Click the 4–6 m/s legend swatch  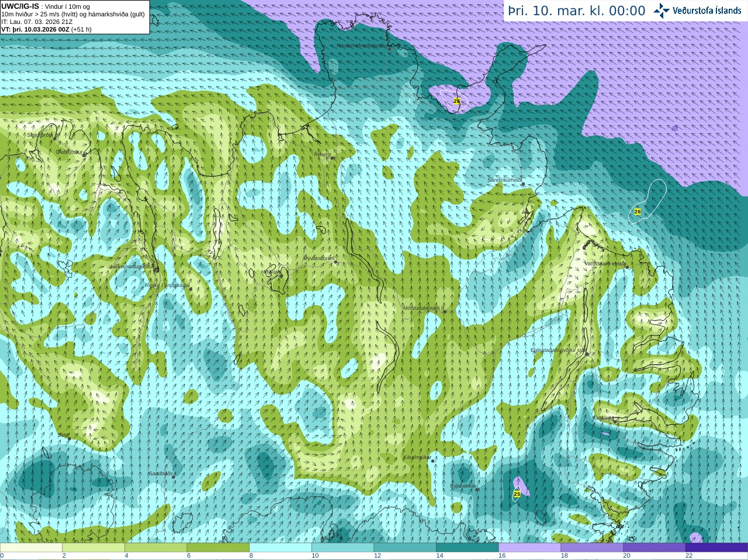155,548
